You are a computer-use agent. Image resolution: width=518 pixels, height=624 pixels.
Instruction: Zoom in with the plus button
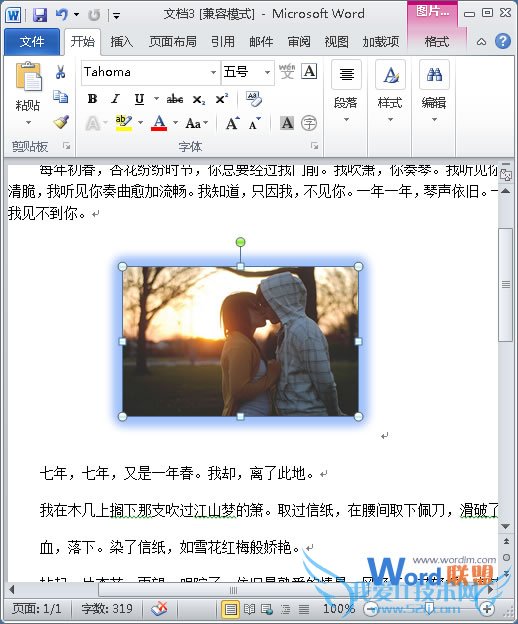tap(487, 608)
